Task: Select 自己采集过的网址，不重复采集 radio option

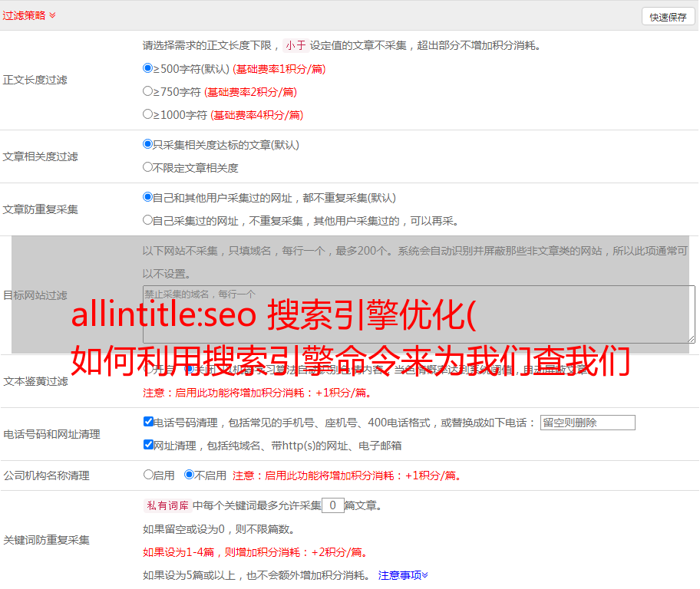Action: click(147, 219)
